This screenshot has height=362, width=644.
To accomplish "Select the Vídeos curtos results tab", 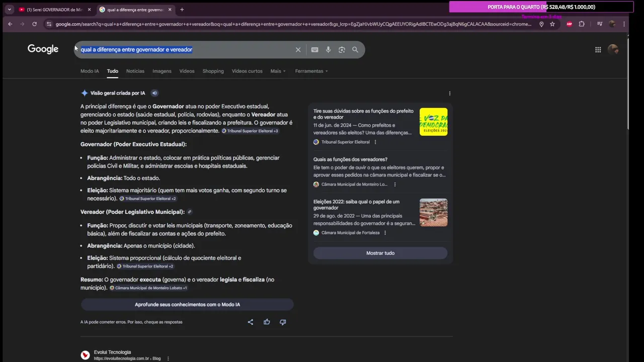I will coord(247,71).
